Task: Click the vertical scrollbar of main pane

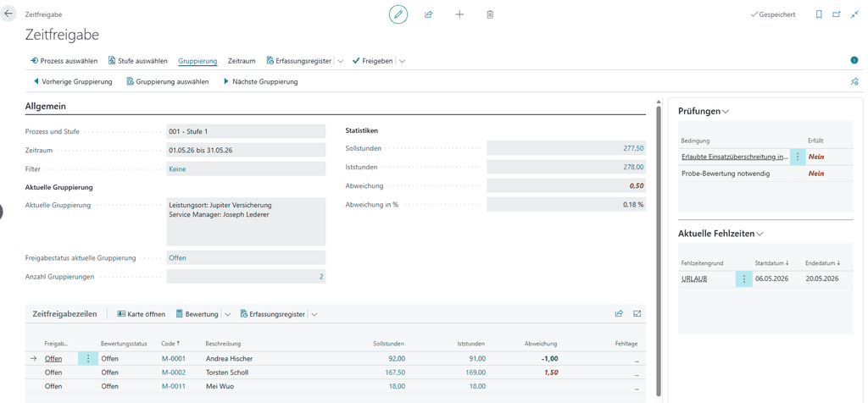Action: click(658, 249)
